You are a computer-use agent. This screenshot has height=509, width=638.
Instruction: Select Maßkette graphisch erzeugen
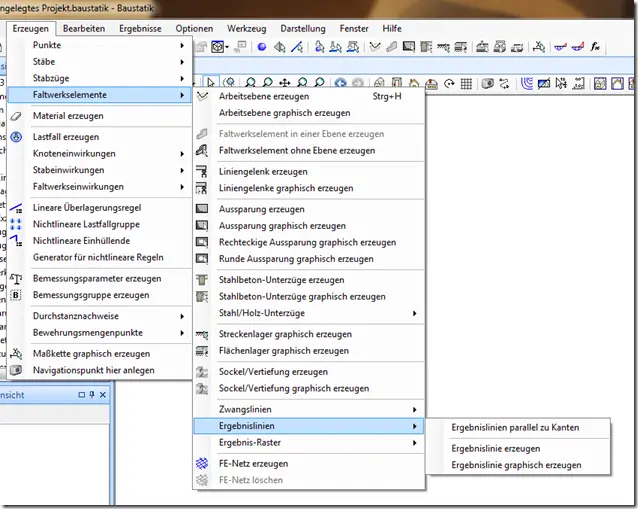pos(100,354)
